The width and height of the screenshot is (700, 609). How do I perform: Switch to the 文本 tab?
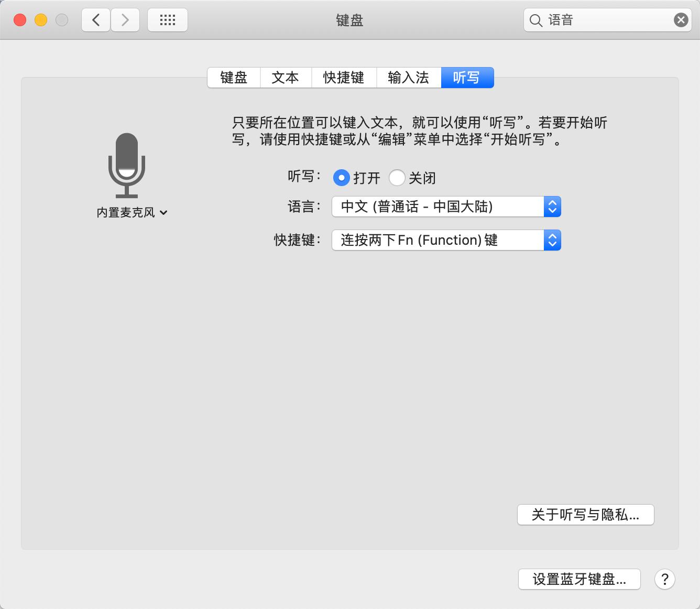pos(286,77)
